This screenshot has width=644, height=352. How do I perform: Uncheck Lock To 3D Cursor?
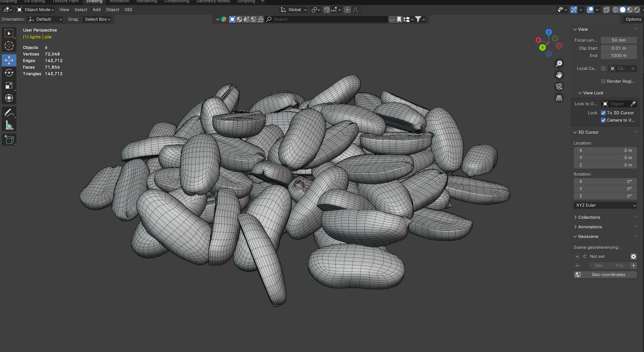click(603, 113)
